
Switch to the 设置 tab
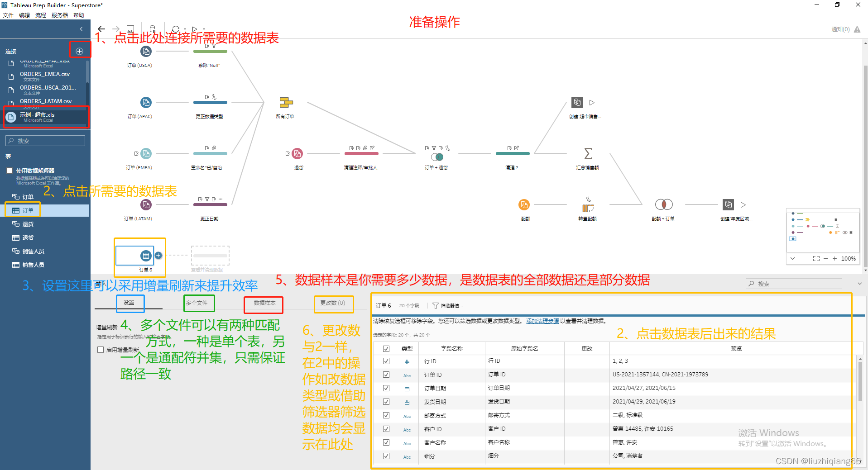coord(129,303)
